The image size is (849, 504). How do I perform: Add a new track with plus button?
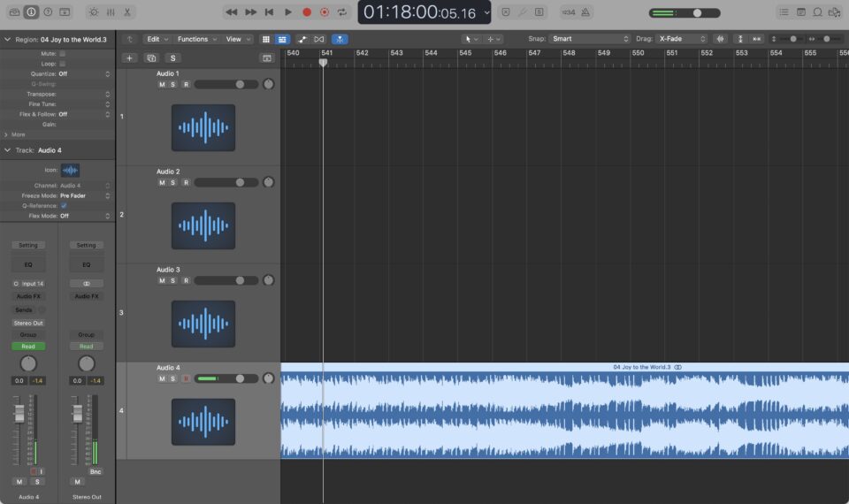(129, 57)
